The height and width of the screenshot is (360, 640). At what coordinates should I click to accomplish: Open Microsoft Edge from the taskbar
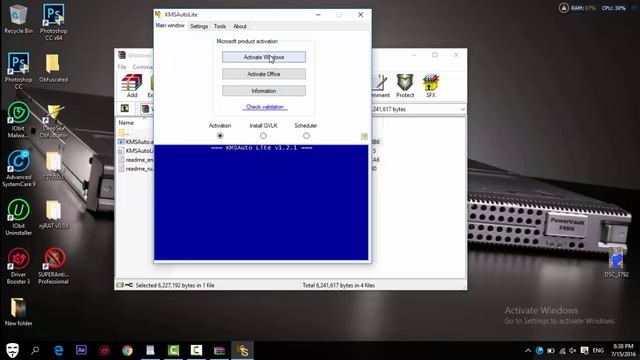[x=58, y=350]
